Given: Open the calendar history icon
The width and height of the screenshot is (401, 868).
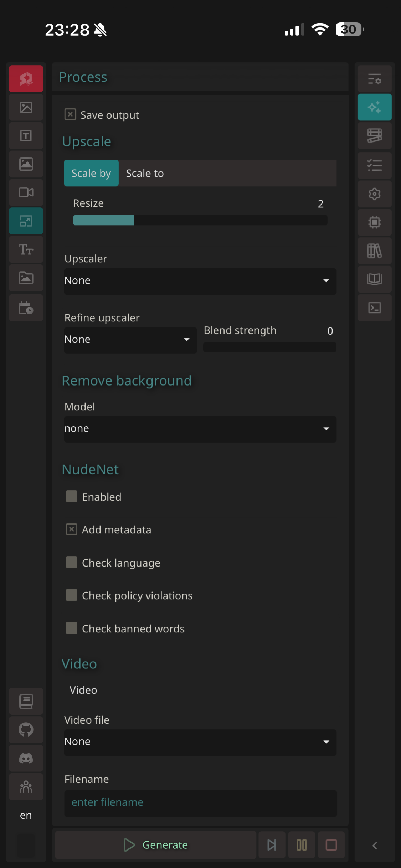Looking at the screenshot, I should (26, 308).
